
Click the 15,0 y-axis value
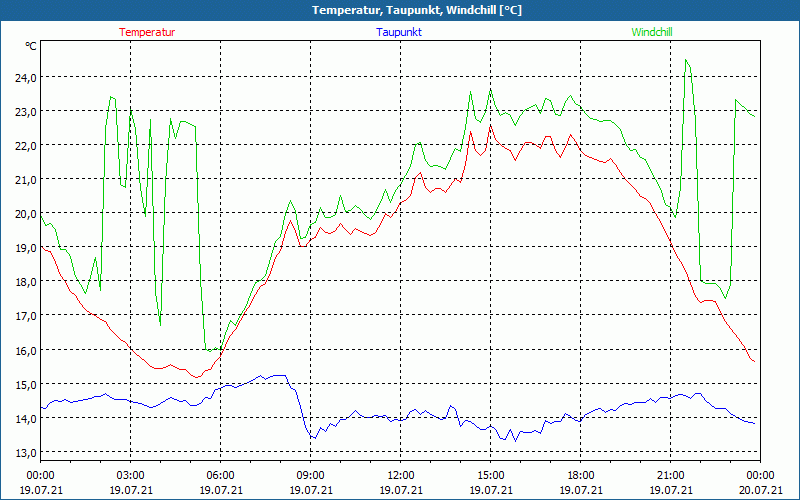26,385
